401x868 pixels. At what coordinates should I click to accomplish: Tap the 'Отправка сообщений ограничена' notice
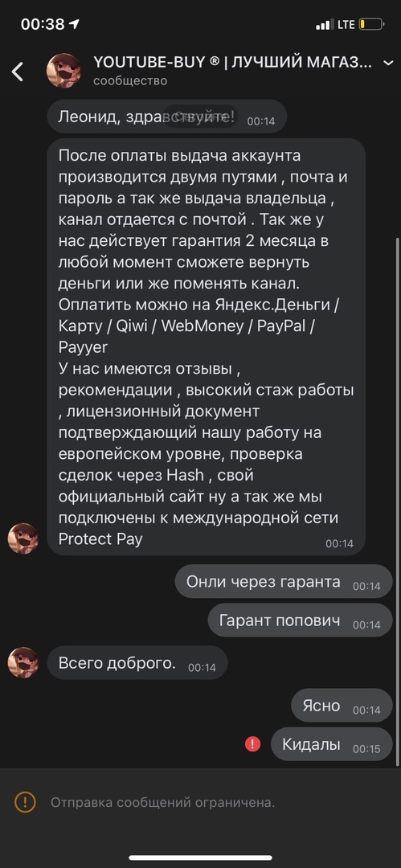click(x=163, y=802)
